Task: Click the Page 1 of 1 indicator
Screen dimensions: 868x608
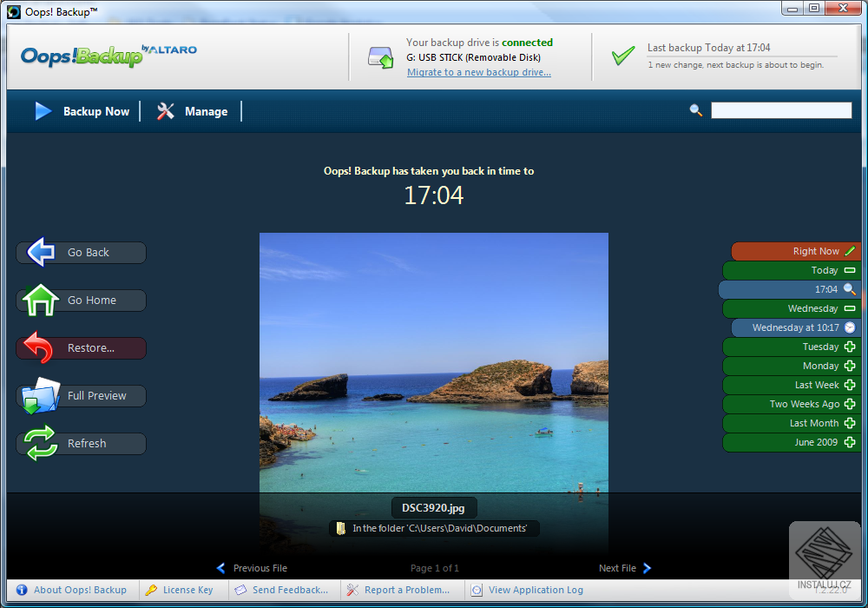Action: (x=435, y=568)
